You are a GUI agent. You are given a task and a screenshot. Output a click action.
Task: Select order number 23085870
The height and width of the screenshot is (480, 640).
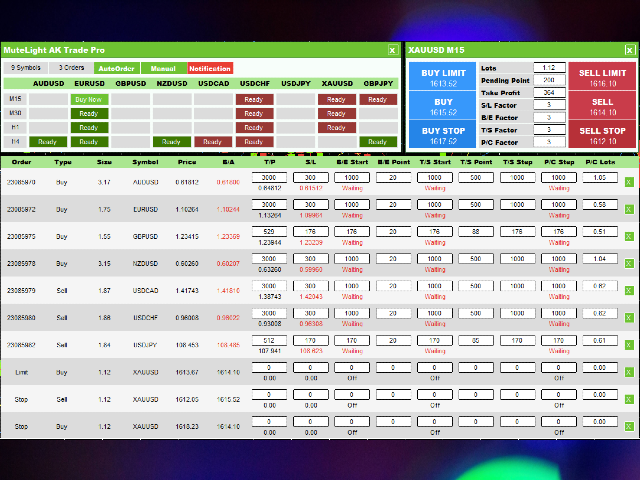[21, 182]
